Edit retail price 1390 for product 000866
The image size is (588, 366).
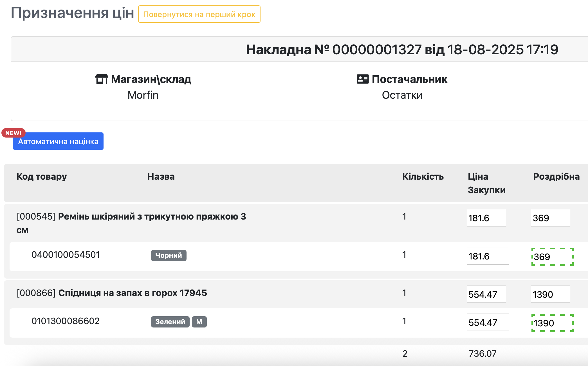(550, 294)
